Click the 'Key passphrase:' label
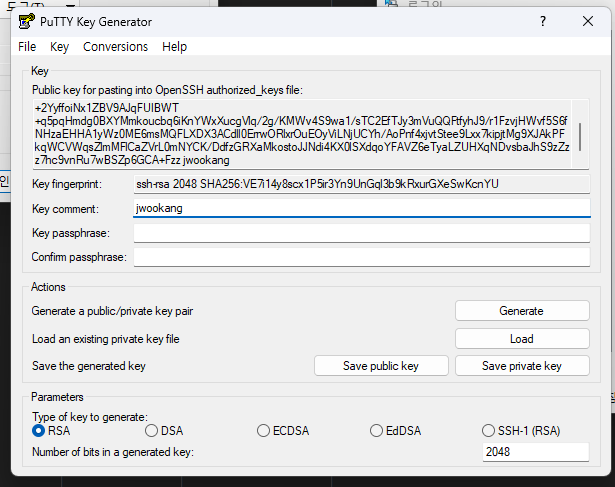 point(71,233)
